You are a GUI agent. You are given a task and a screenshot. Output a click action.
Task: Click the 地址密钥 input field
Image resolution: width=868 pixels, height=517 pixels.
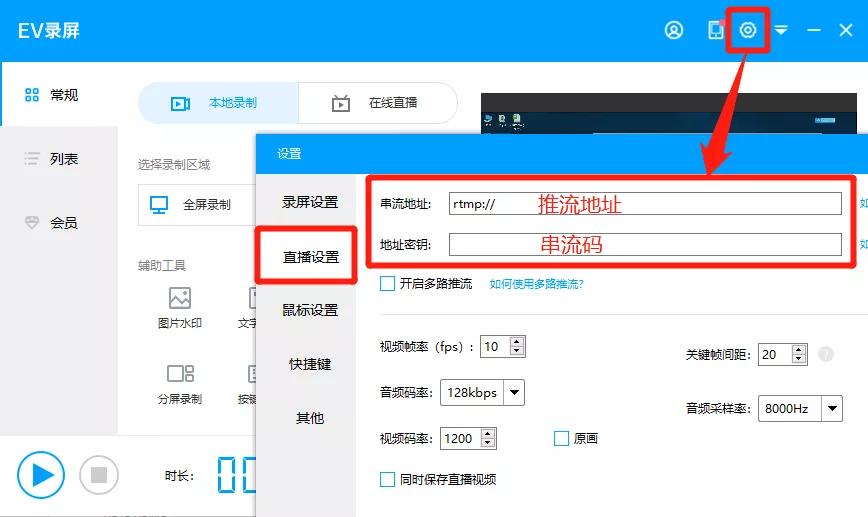click(x=645, y=245)
